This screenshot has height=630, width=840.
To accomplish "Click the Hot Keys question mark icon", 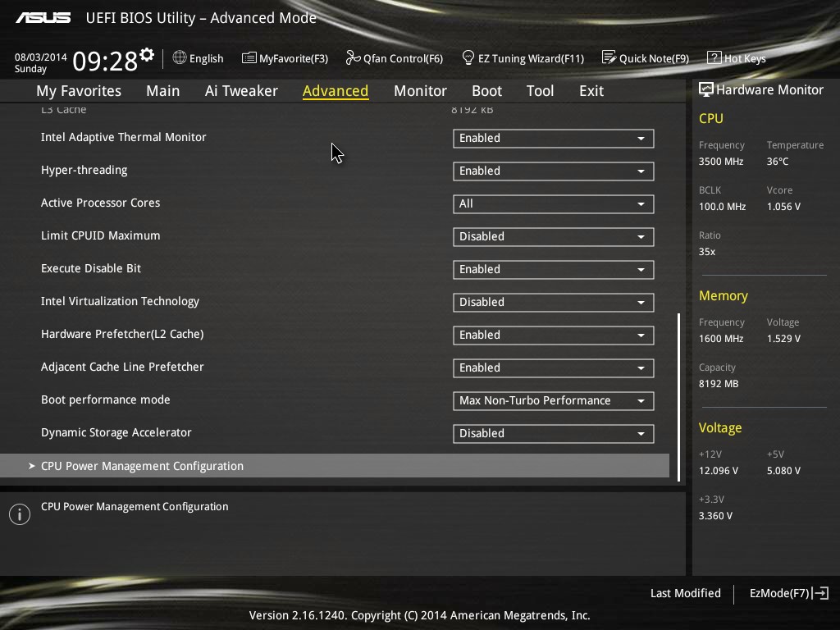I will pos(714,58).
